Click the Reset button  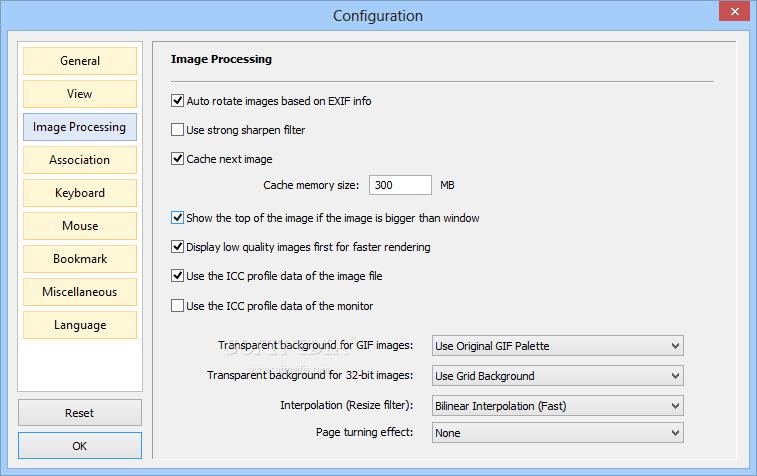[x=80, y=413]
